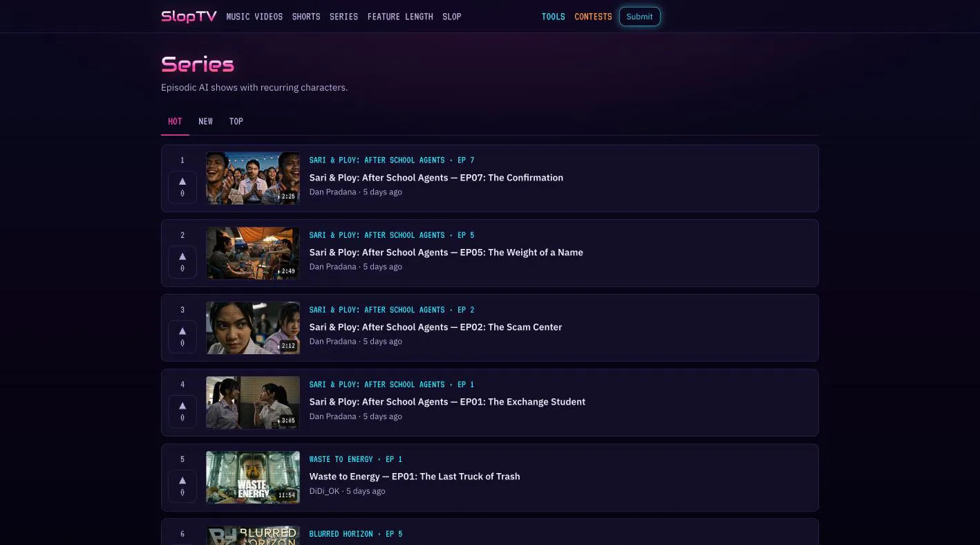
Task: Click the 'Series' page heading
Action: pyautogui.click(x=198, y=64)
